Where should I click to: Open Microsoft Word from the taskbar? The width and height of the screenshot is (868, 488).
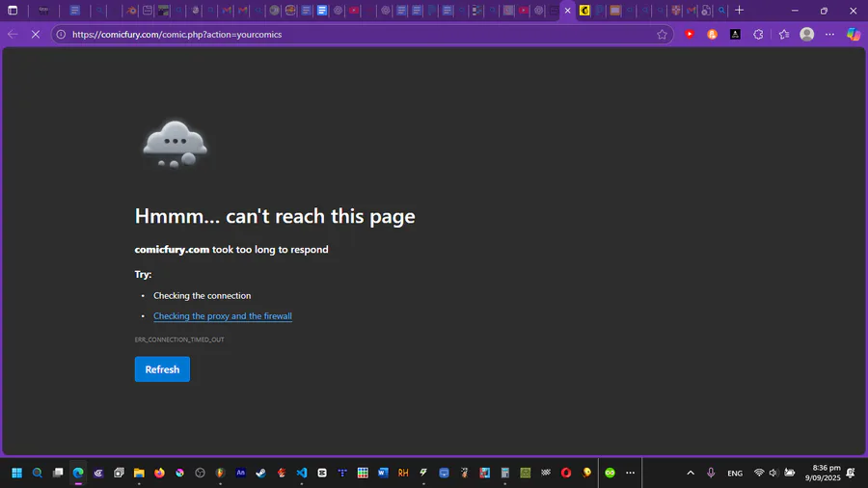point(383,473)
